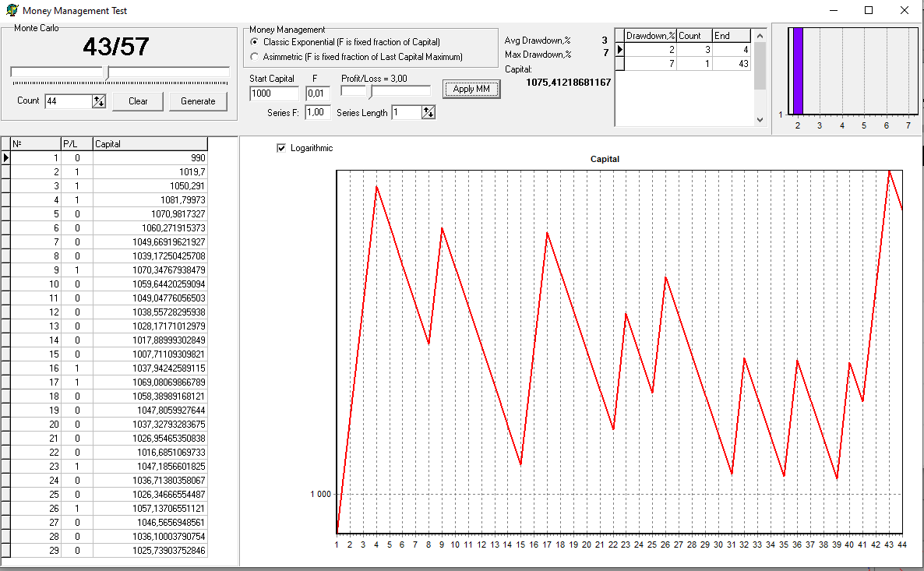Click the Drawdown,% column header
Image resolution: width=924 pixels, height=571 pixels.
tap(650, 36)
